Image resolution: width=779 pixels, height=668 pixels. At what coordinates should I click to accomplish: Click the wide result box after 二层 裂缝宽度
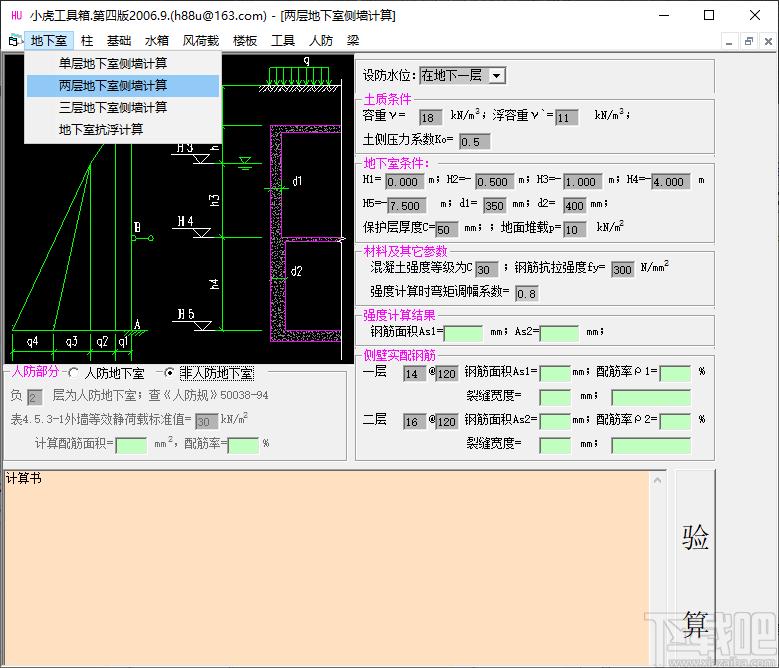[x=651, y=445]
